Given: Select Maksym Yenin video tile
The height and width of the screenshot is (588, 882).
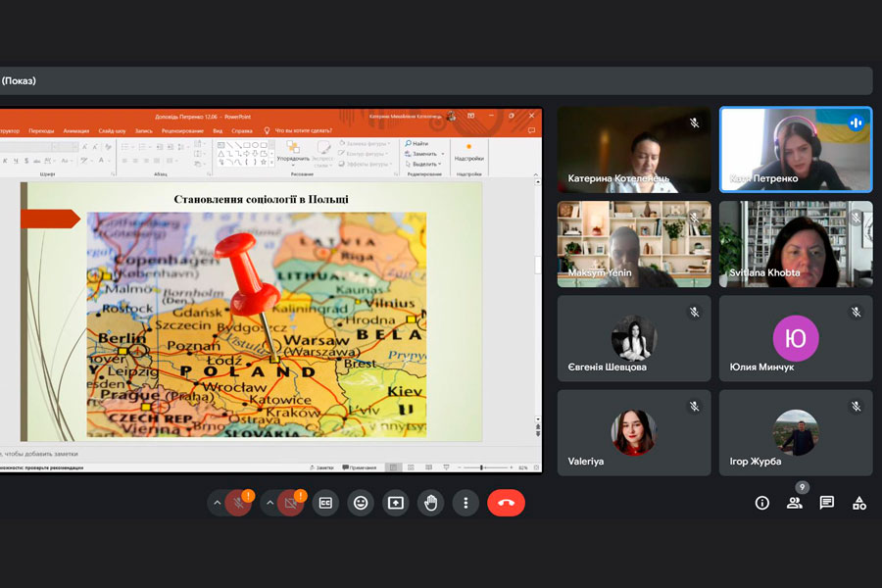Looking at the screenshot, I should point(634,244).
